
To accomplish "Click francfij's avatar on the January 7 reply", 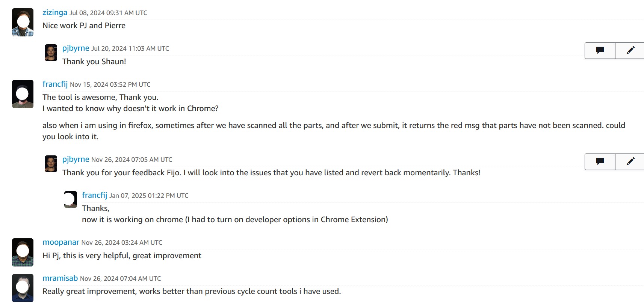I will coord(70,199).
